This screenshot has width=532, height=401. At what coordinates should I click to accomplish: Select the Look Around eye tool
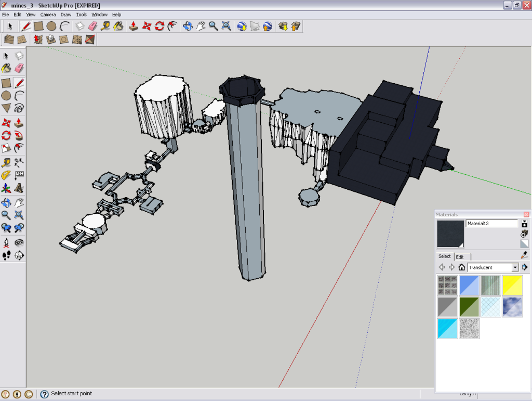[19, 242]
